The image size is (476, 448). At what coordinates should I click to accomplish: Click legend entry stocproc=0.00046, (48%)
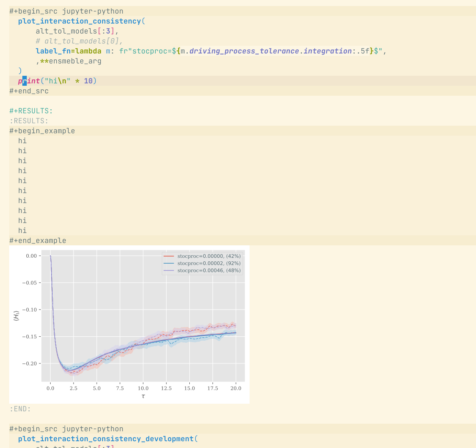pos(209,270)
